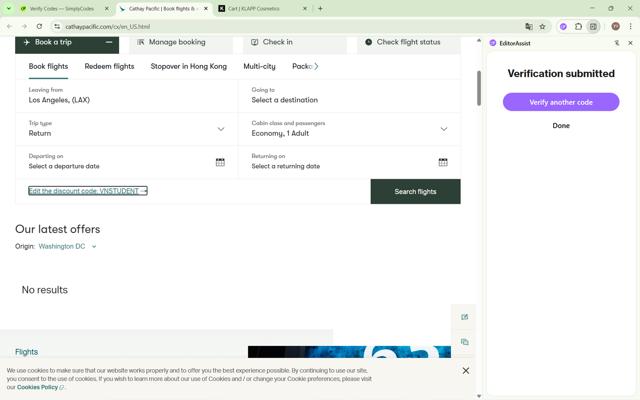Show more booking tabs with chevron

(316, 66)
